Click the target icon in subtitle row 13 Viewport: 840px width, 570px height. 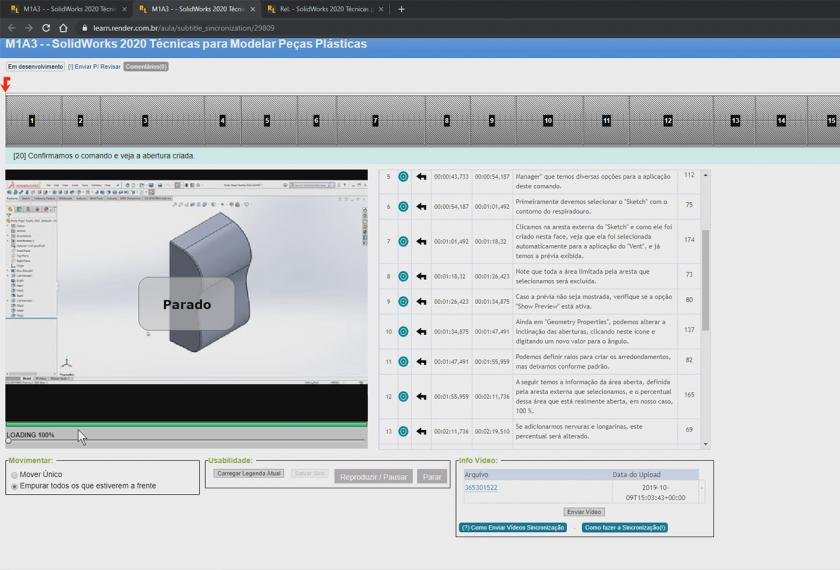tap(403, 431)
